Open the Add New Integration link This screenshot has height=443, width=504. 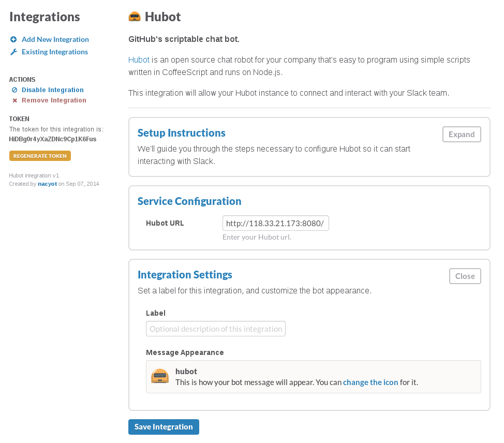coord(55,39)
